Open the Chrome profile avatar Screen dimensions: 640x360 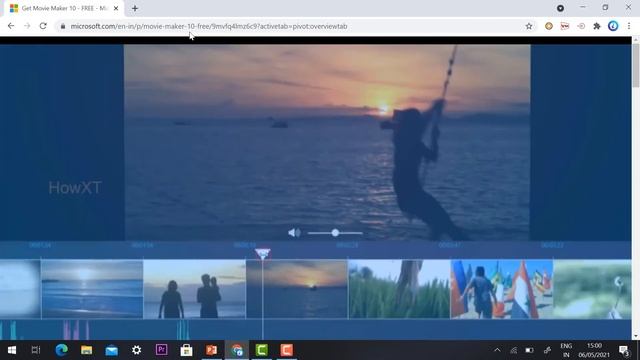[x=613, y=26]
